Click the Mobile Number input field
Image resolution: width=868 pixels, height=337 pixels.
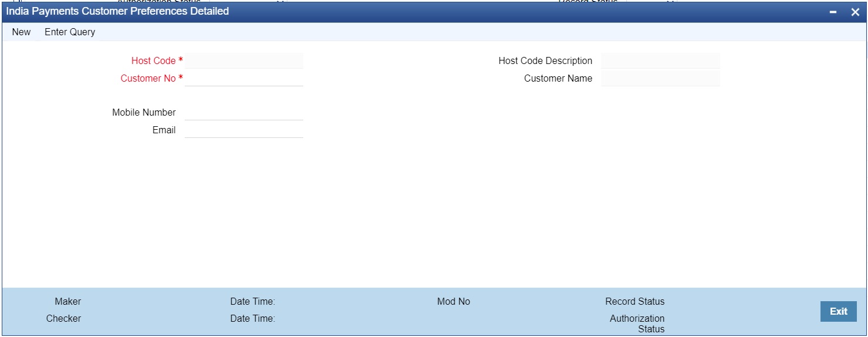[x=244, y=112]
